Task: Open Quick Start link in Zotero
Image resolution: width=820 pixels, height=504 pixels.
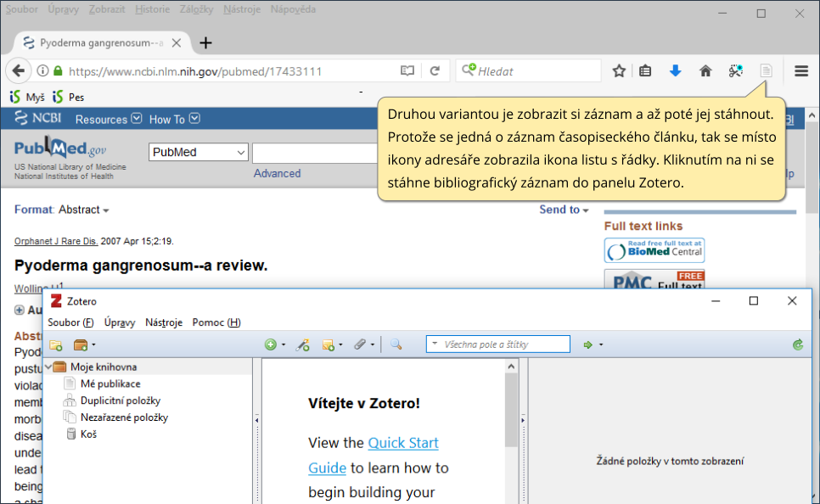Action: point(403,443)
